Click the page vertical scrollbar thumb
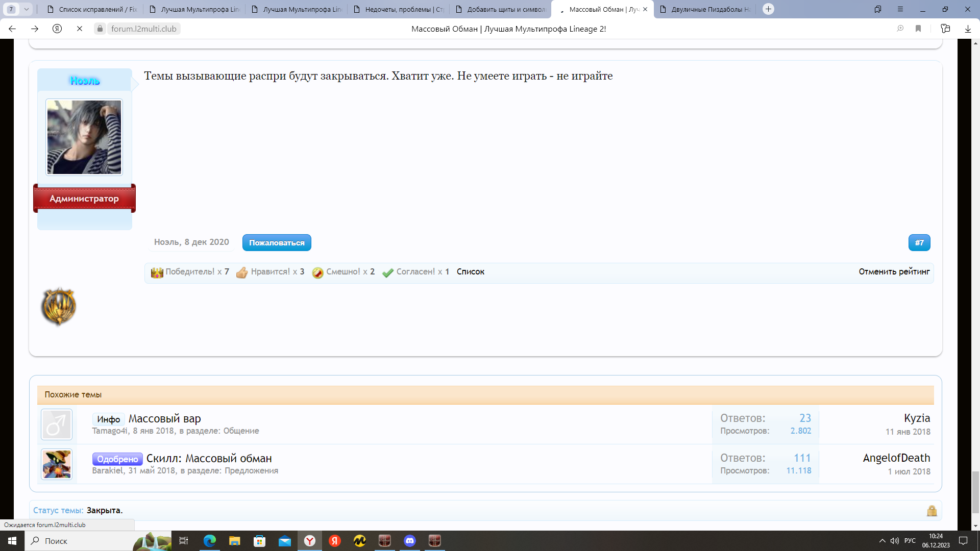980x551 pixels. click(975, 492)
